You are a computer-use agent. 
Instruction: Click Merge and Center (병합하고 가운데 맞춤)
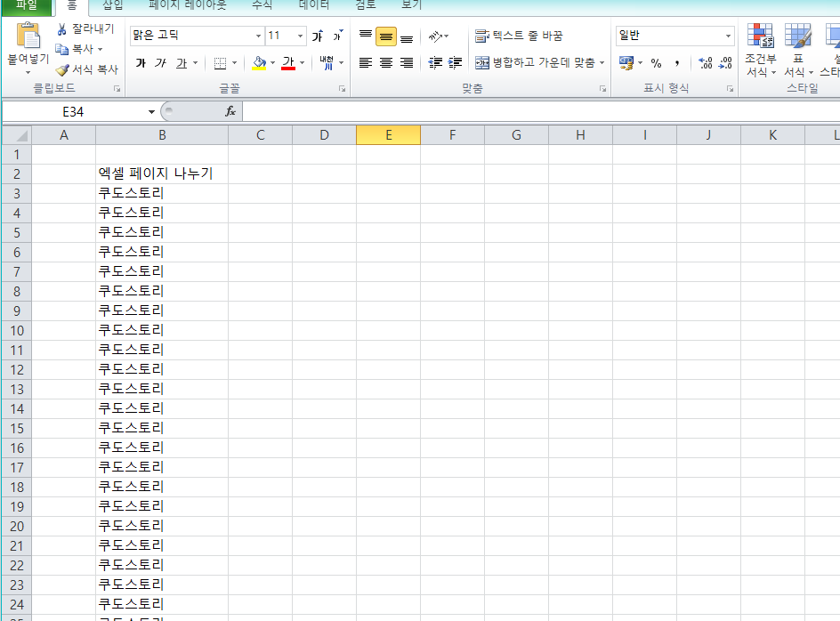[535, 63]
